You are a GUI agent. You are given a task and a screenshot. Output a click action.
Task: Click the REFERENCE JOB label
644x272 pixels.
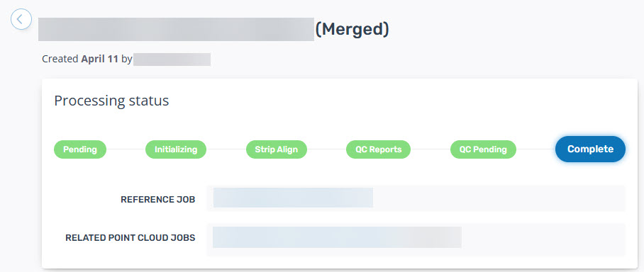tap(157, 199)
